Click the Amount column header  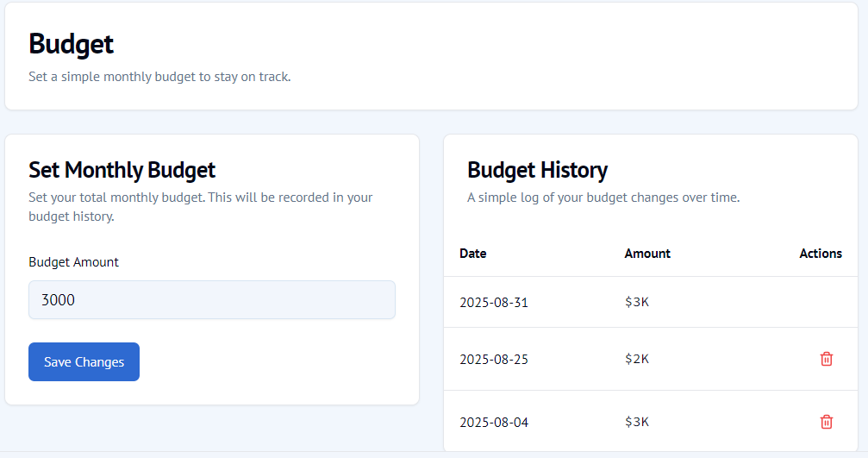pyautogui.click(x=647, y=254)
